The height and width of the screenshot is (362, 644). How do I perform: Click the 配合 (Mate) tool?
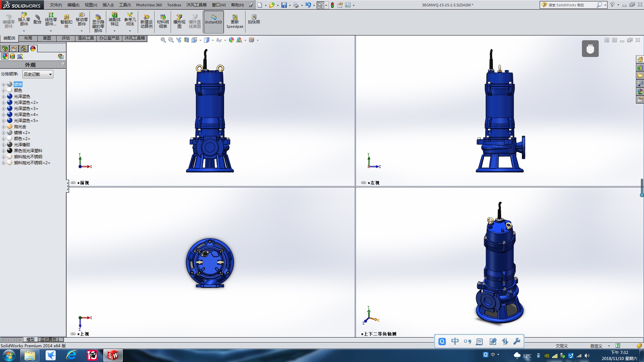pos(38,19)
